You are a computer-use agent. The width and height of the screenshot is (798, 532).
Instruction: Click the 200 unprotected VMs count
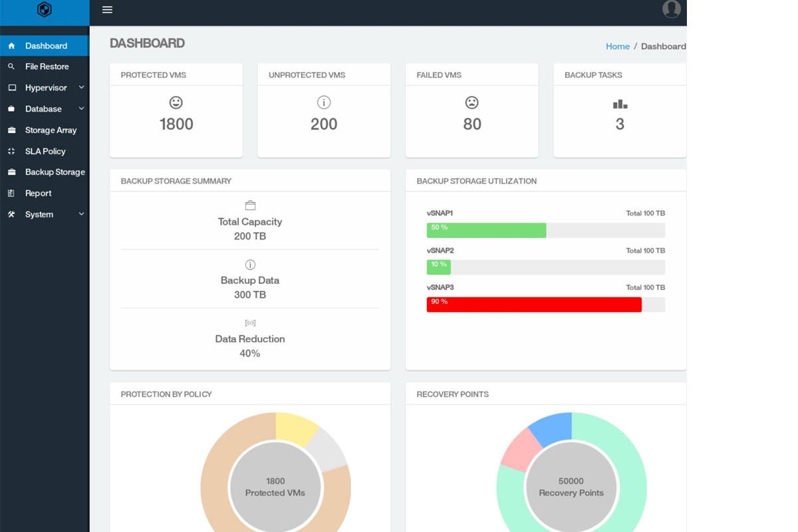pos(324,124)
